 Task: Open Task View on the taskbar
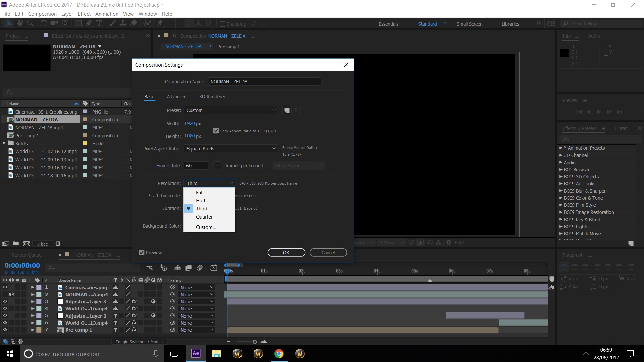[x=174, y=354]
